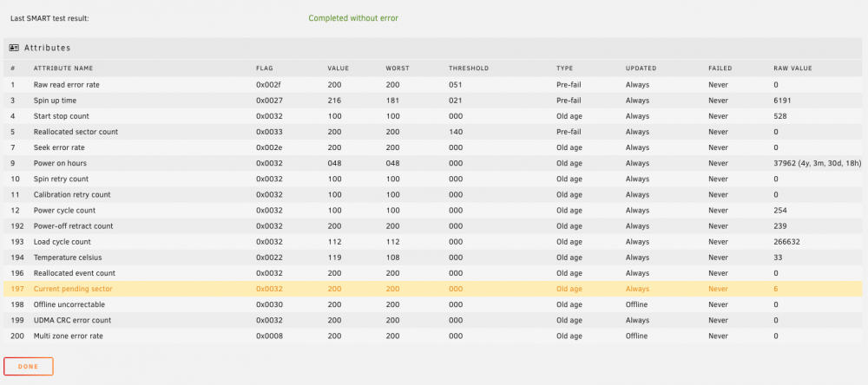Click flag 0x0027 in Spin up time row
868x385 pixels.
point(269,101)
